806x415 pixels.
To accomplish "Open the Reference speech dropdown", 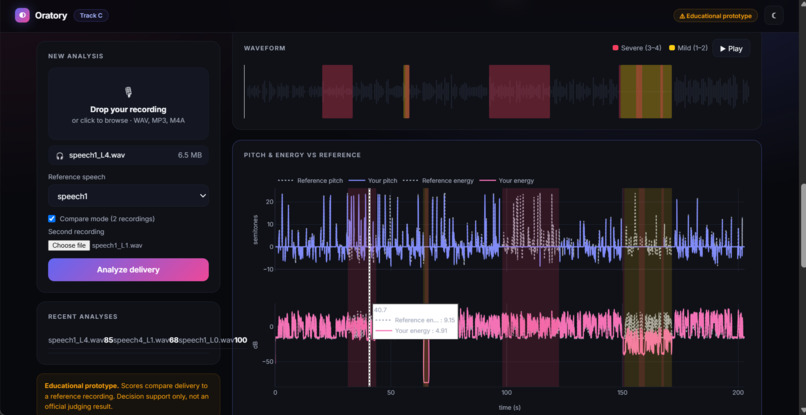I will (129, 196).
